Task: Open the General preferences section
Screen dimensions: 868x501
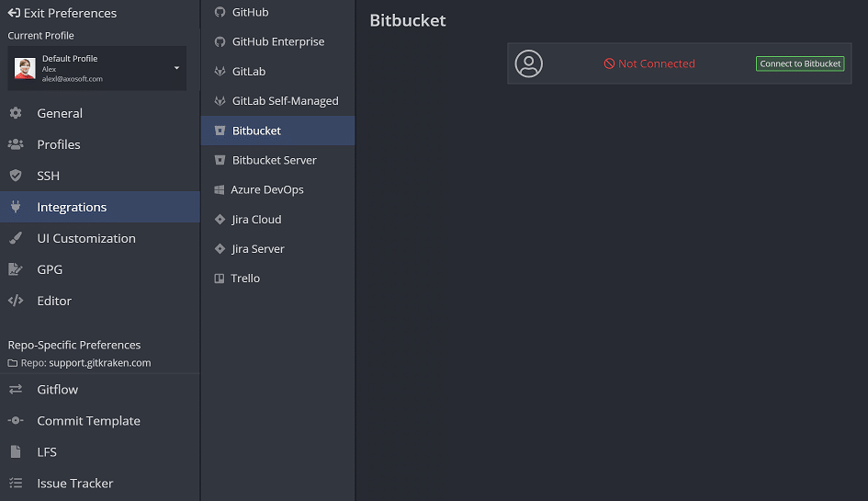Action: [99, 113]
